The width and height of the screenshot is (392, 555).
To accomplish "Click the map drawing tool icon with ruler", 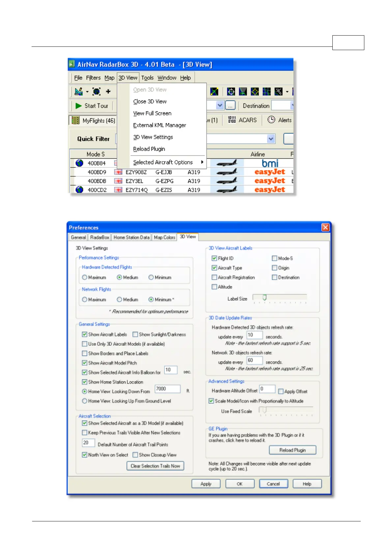I will [x=78, y=91].
